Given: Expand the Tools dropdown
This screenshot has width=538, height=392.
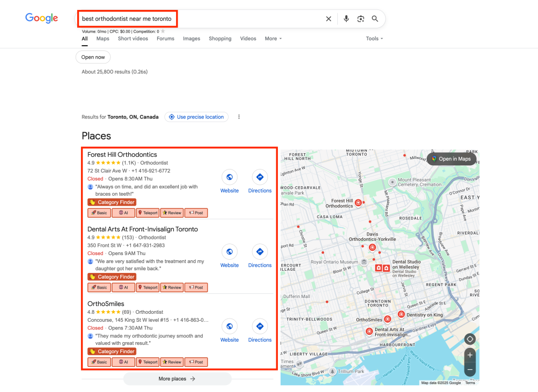Looking at the screenshot, I should point(374,39).
